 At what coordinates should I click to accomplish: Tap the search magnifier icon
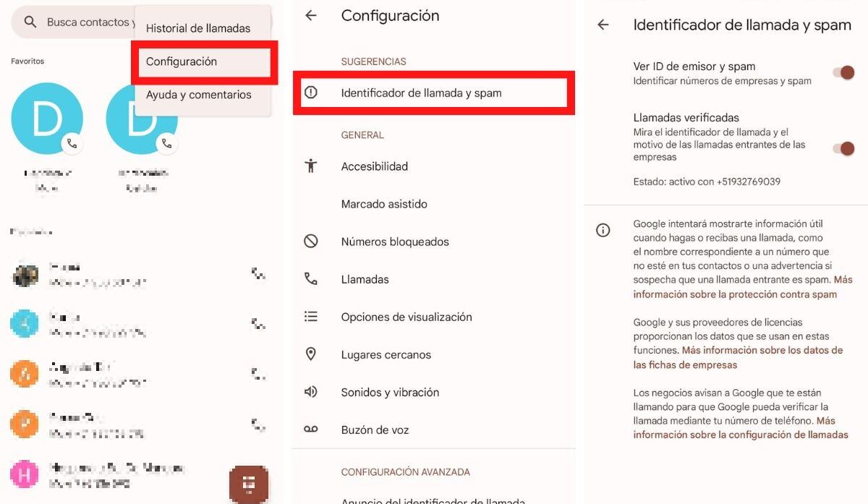[x=29, y=22]
